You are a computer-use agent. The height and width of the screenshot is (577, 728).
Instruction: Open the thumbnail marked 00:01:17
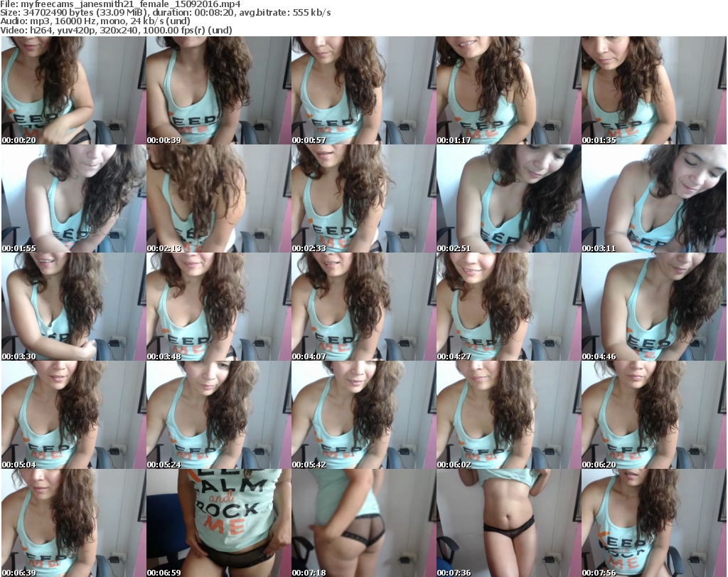(x=508, y=90)
